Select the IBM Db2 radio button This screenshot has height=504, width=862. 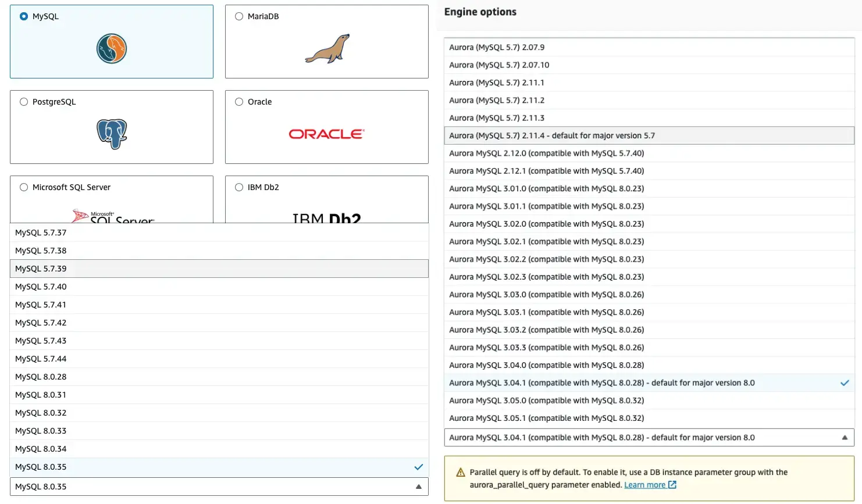click(x=238, y=187)
